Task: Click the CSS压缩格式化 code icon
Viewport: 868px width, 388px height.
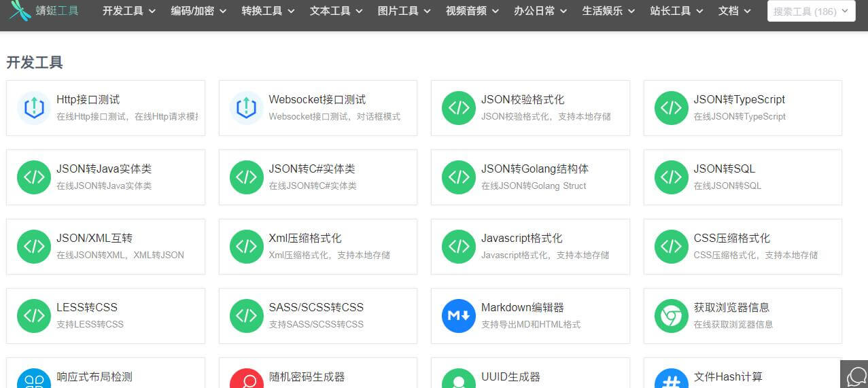Action: tap(672, 247)
